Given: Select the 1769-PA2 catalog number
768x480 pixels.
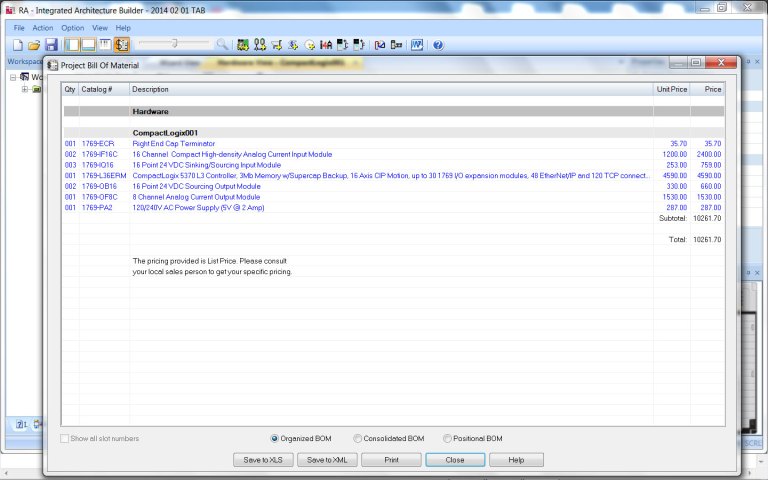Looking at the screenshot, I should pos(97,208).
